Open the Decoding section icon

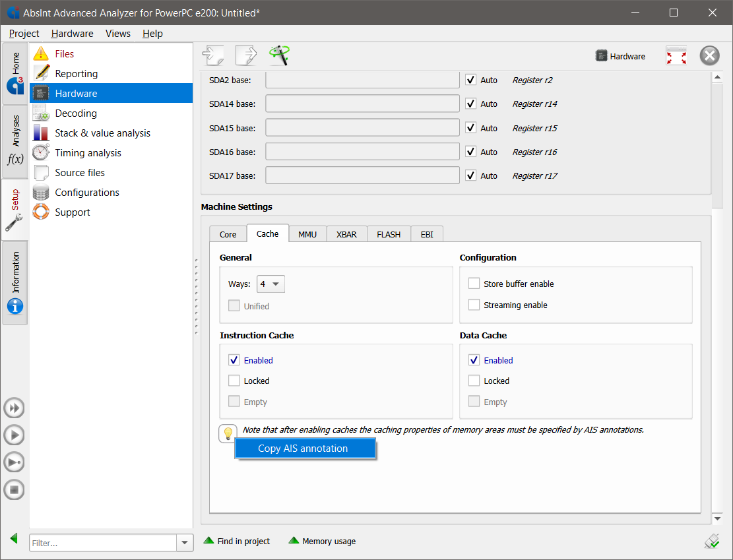click(x=41, y=113)
